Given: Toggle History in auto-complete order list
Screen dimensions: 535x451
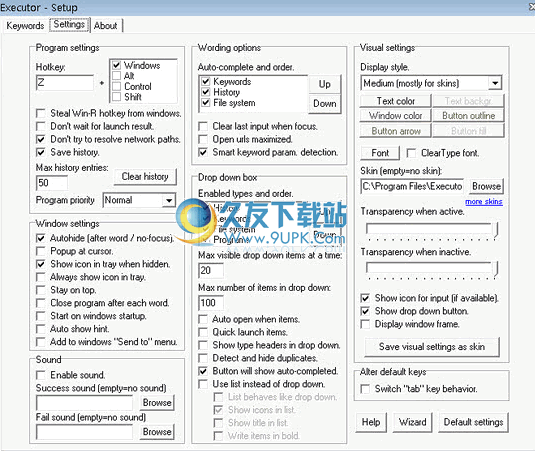Looking at the screenshot, I should coord(205,92).
